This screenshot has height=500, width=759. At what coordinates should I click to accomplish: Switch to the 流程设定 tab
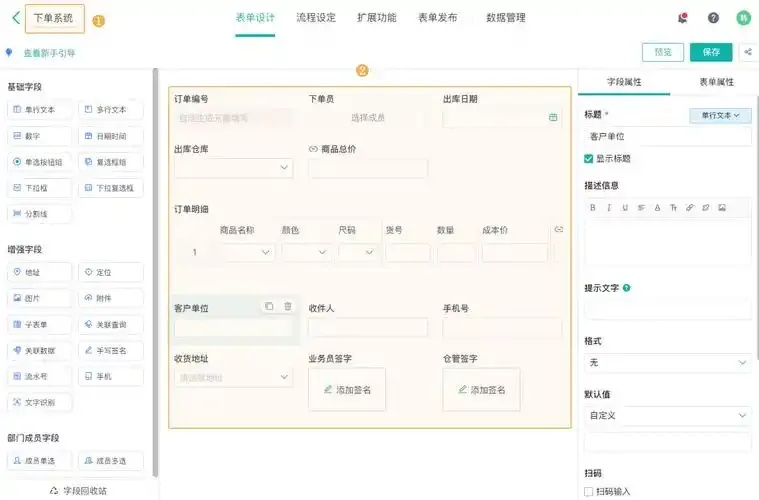click(x=316, y=18)
